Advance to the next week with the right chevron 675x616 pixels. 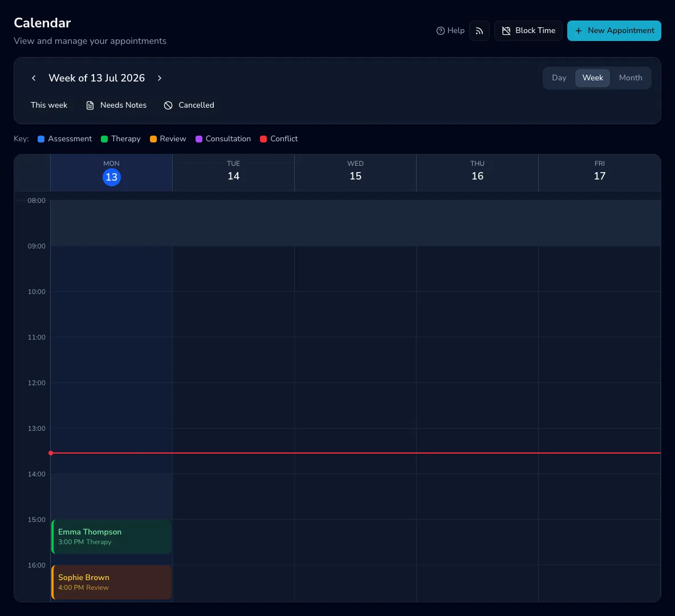click(x=159, y=78)
